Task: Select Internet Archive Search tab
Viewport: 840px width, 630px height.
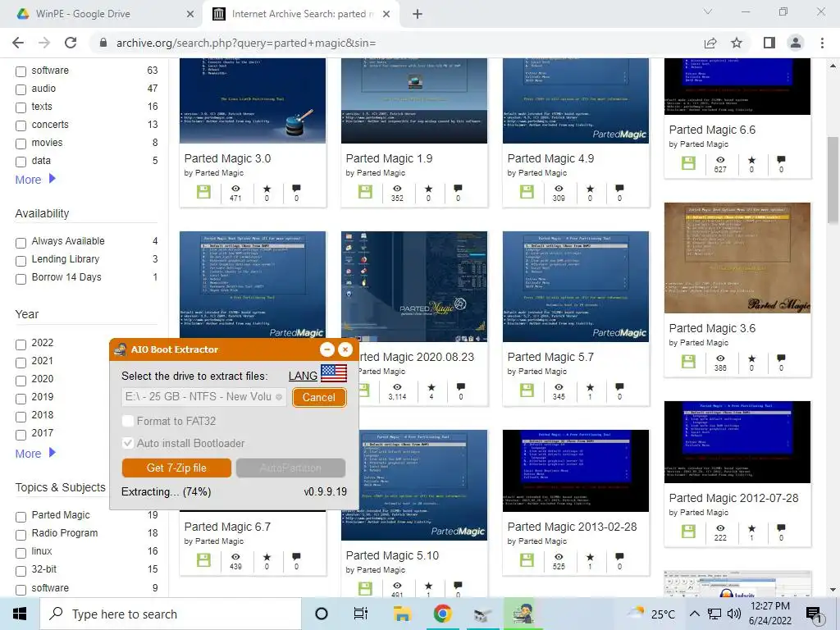Action: tap(300, 14)
